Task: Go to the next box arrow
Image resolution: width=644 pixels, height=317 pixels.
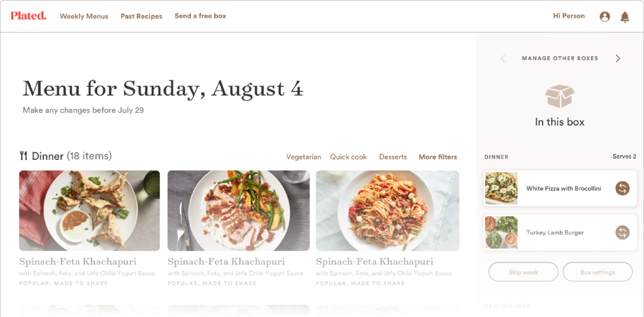Action: [618, 58]
